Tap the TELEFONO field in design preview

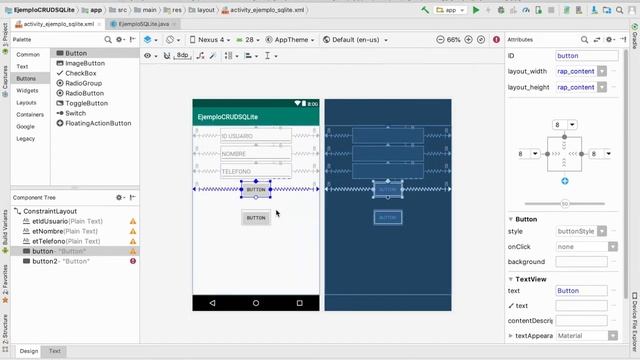click(x=256, y=171)
